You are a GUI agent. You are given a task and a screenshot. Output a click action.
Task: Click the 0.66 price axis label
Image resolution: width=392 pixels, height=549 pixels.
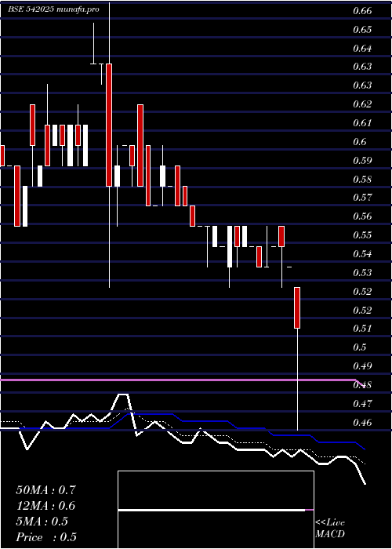362,11
